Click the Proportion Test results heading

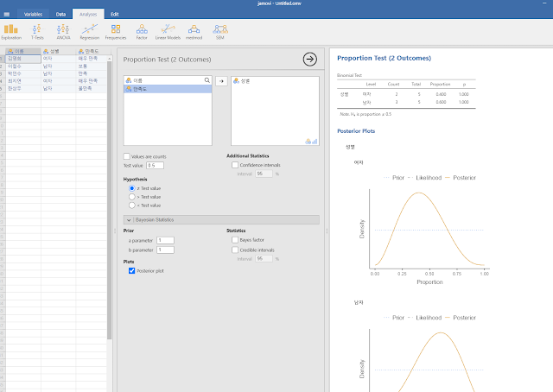click(384, 58)
